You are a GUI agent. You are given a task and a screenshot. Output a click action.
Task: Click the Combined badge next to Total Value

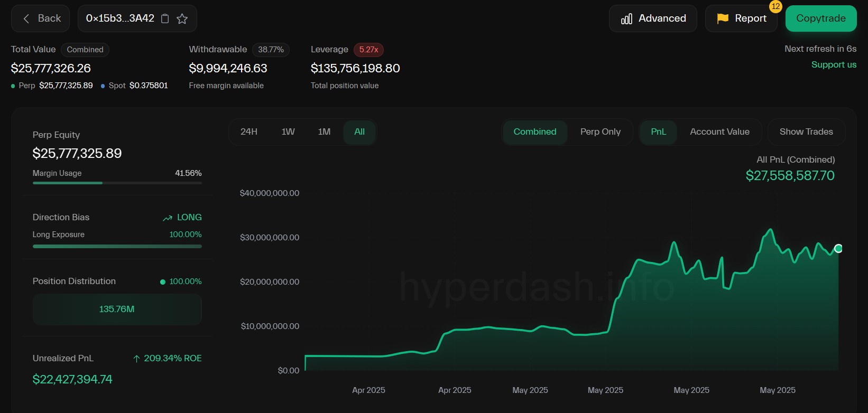(85, 50)
